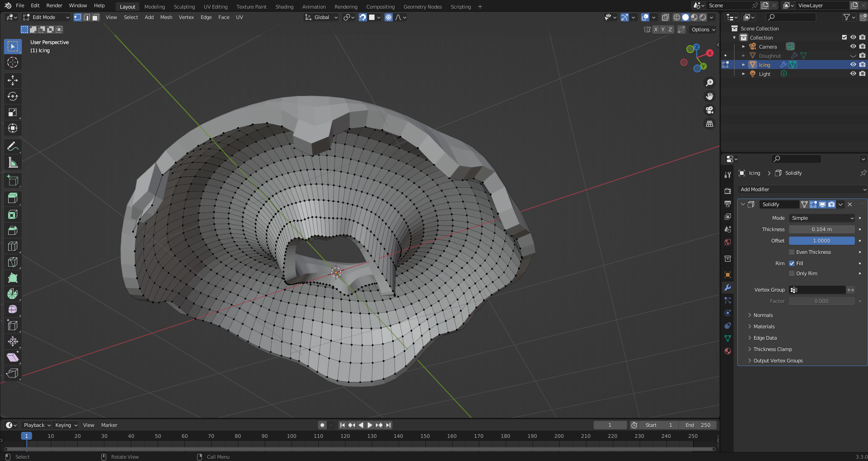Screen dimensions: 868x461
Task: Click the End frame field
Action: pos(698,425)
